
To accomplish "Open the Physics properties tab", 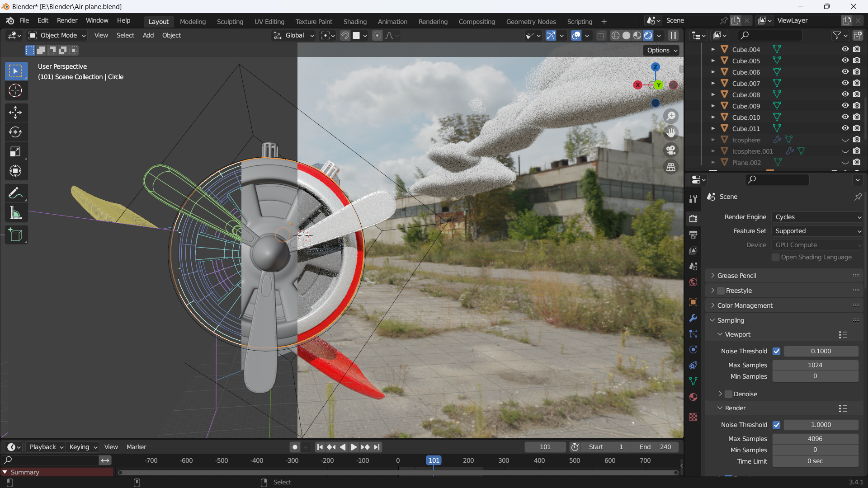I will [x=693, y=349].
